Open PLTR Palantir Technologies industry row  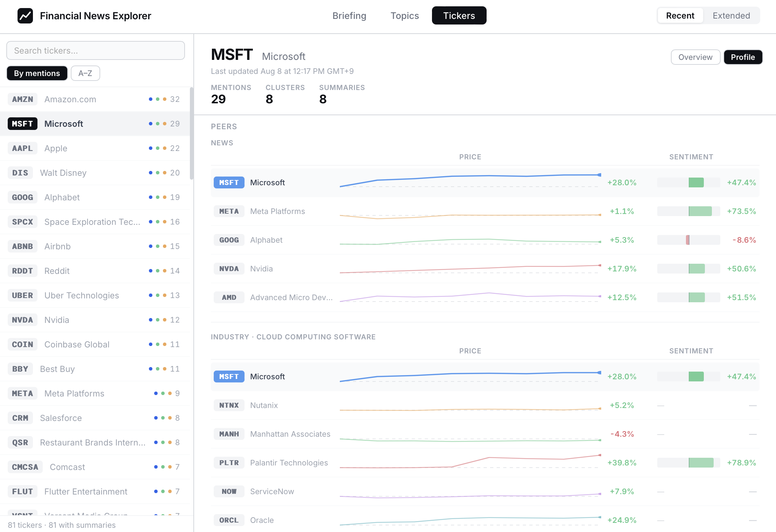click(x=485, y=463)
